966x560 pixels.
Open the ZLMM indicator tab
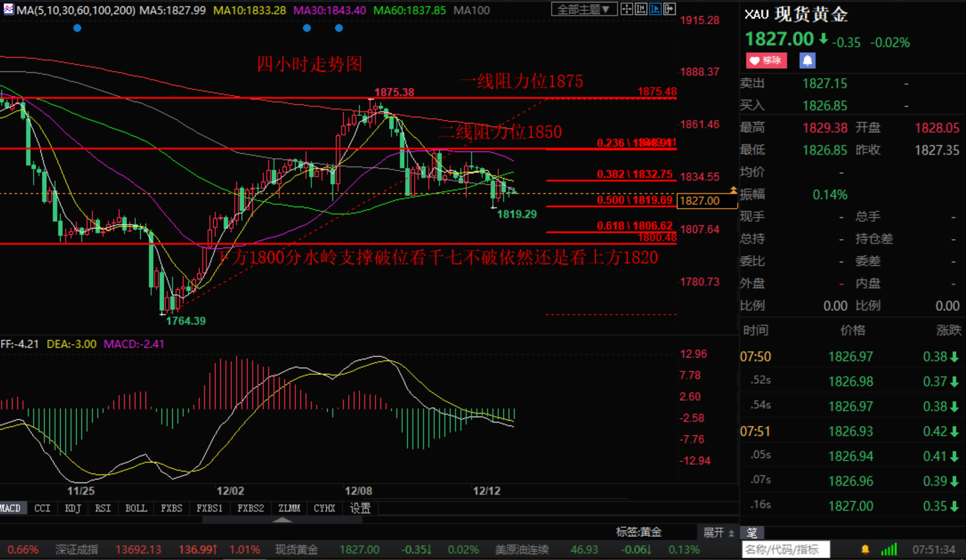tap(290, 508)
